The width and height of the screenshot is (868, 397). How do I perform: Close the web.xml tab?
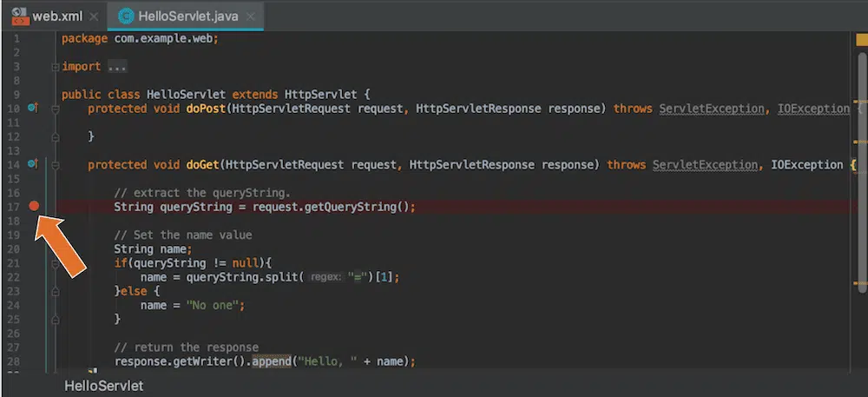point(94,17)
